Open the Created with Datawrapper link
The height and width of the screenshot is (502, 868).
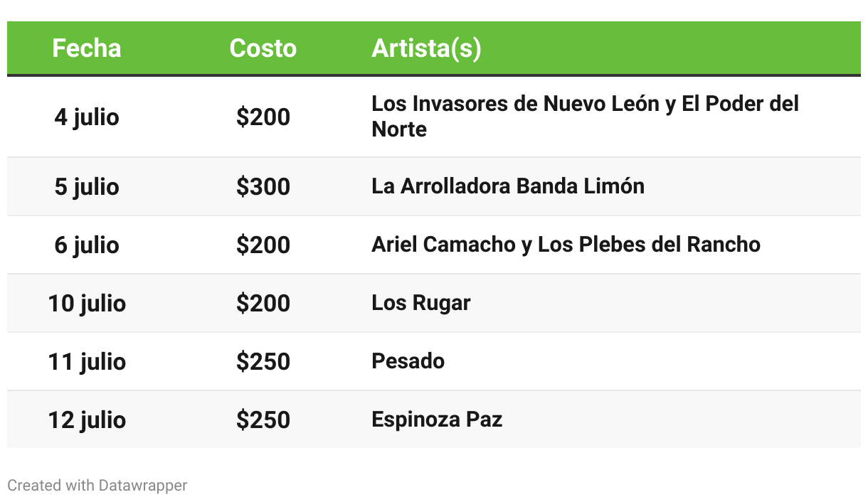[x=97, y=486]
